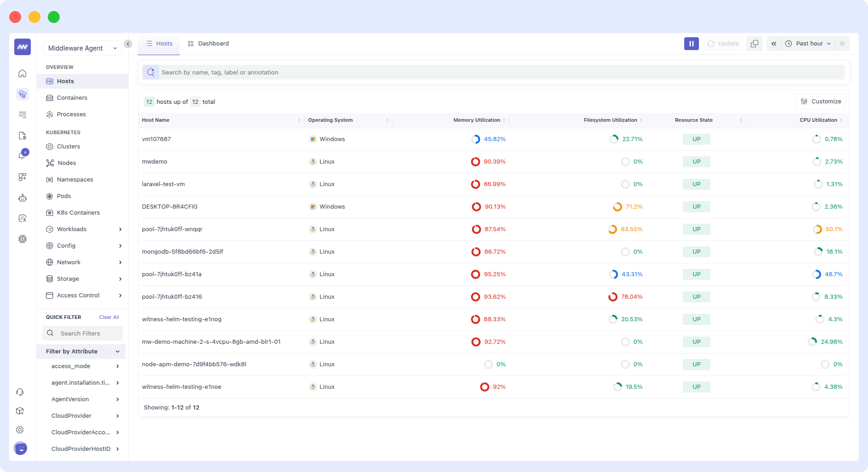Image resolution: width=868 pixels, height=472 pixels.
Task: Open host pool-7jhtuk0ff-bz41a
Action: tap(171, 274)
